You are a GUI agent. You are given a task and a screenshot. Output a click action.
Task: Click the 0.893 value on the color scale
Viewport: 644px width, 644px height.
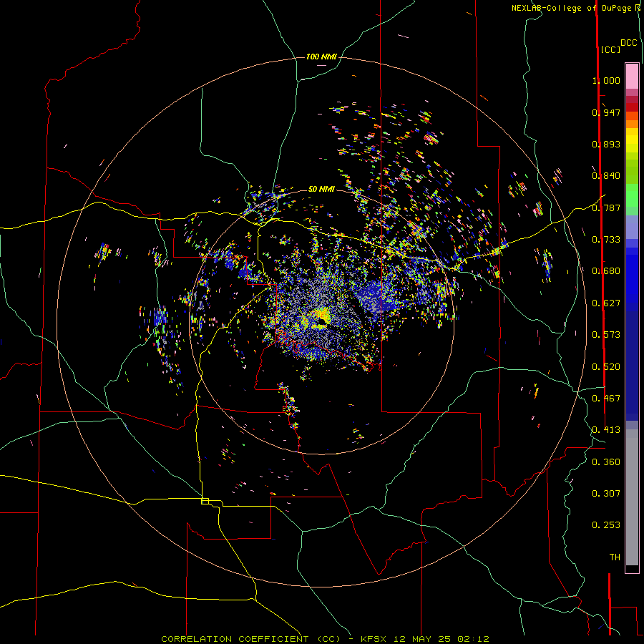[x=606, y=144]
